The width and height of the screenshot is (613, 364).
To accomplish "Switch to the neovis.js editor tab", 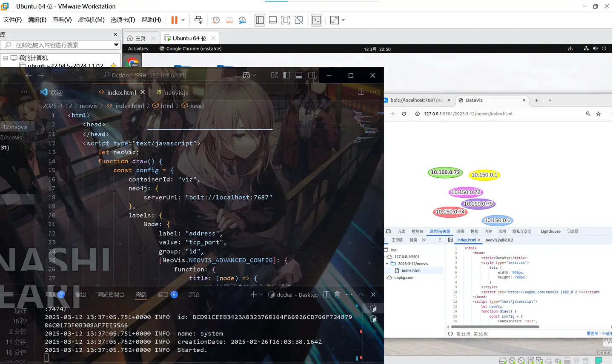I will [172, 92].
